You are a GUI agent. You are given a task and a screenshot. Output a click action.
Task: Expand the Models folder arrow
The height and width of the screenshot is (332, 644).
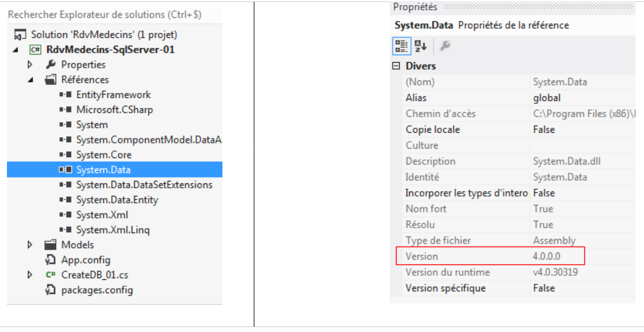31,245
